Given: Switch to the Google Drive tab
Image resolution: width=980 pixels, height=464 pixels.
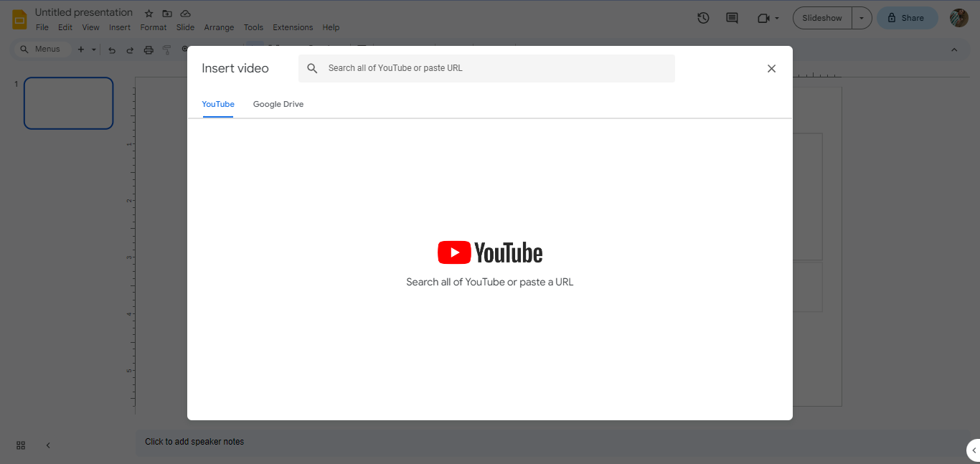Looking at the screenshot, I should point(278,105).
